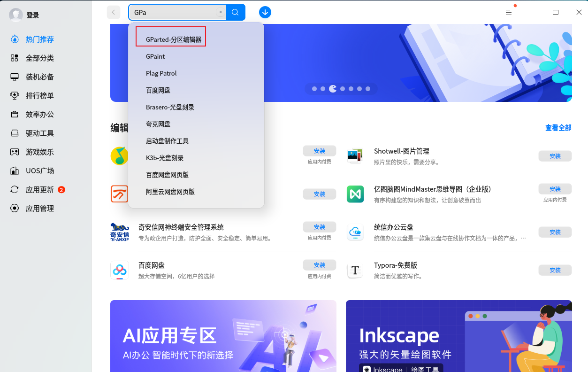Click Shotwell app icon
This screenshot has width=588, height=372.
coord(355,156)
